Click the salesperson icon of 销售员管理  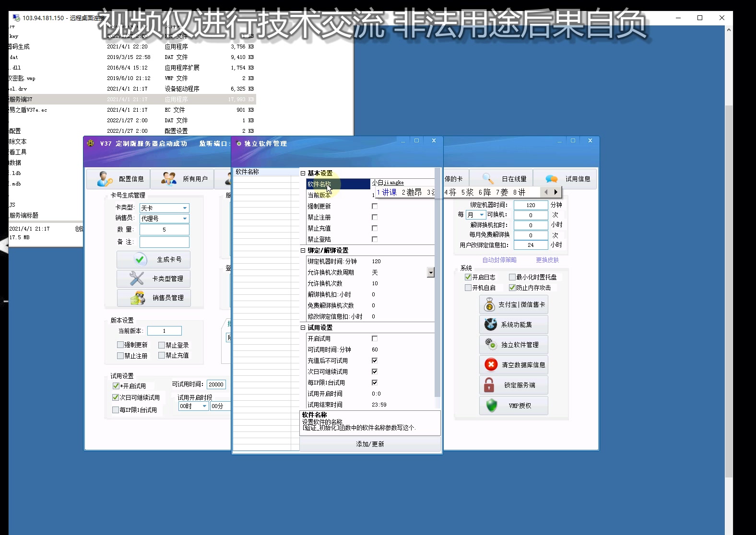138,298
